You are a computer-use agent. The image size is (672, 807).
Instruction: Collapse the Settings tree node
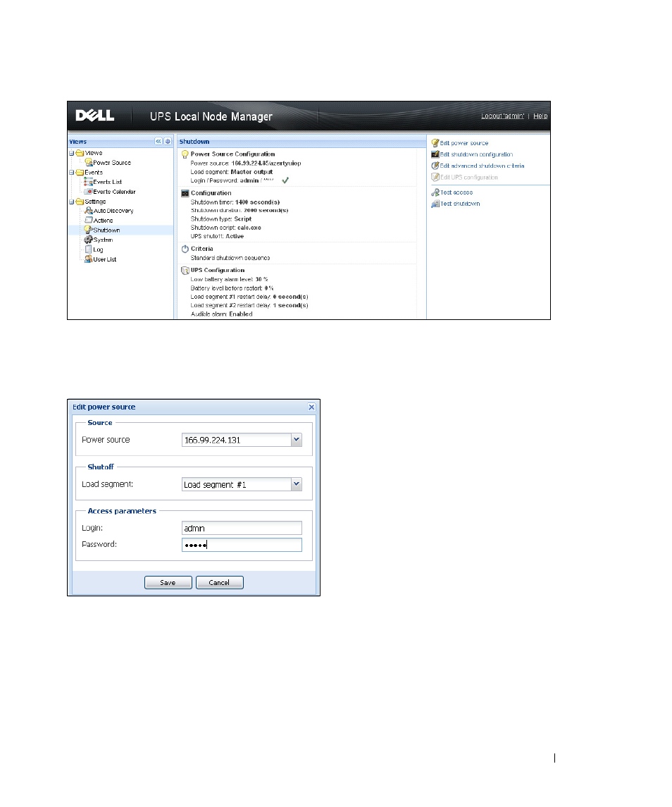(x=72, y=202)
